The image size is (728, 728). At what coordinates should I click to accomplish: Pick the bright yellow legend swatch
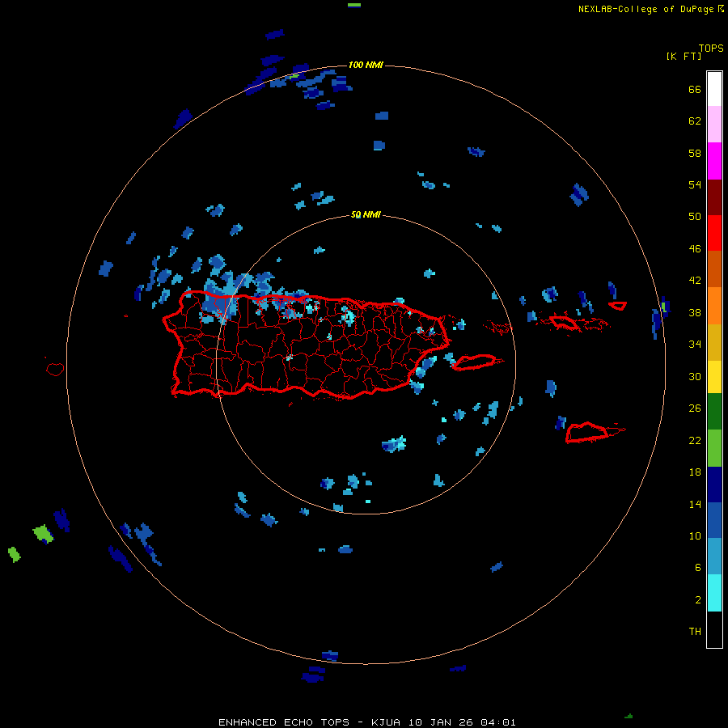714,377
